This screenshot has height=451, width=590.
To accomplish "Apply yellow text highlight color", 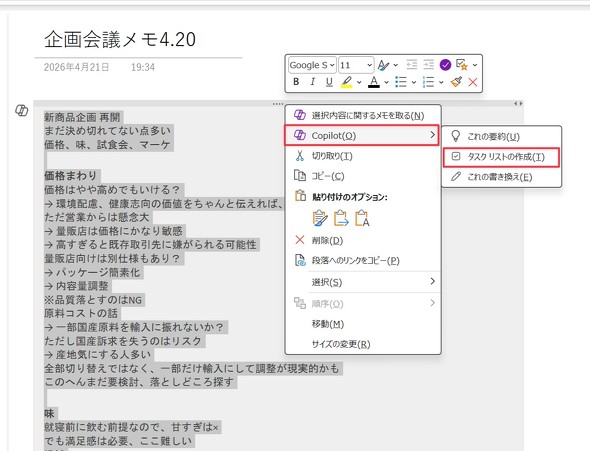I will (x=347, y=82).
